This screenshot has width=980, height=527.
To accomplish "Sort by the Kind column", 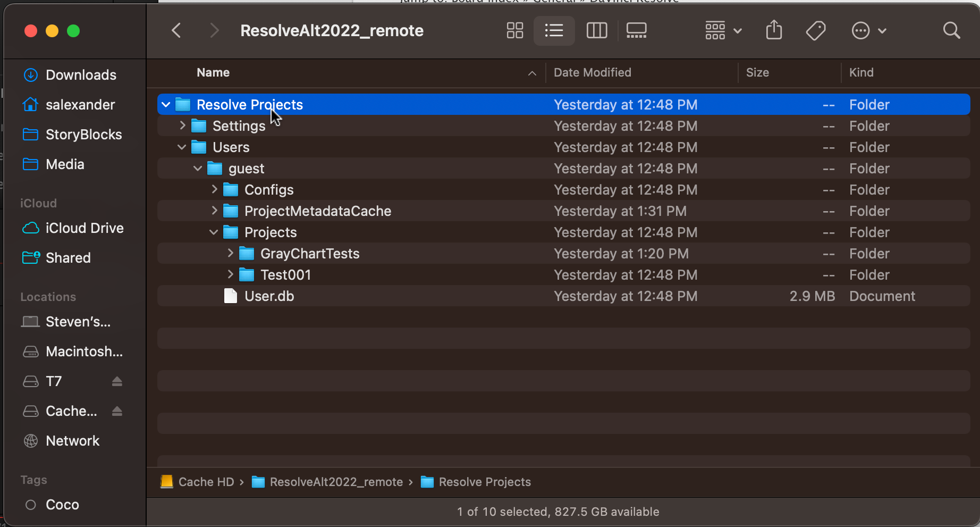I will coord(861,72).
